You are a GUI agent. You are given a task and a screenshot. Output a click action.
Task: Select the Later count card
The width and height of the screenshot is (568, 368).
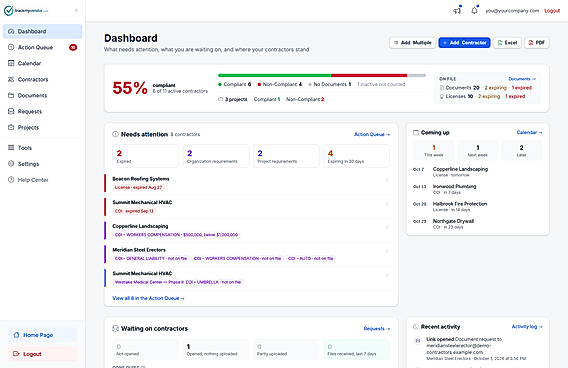[x=521, y=150]
